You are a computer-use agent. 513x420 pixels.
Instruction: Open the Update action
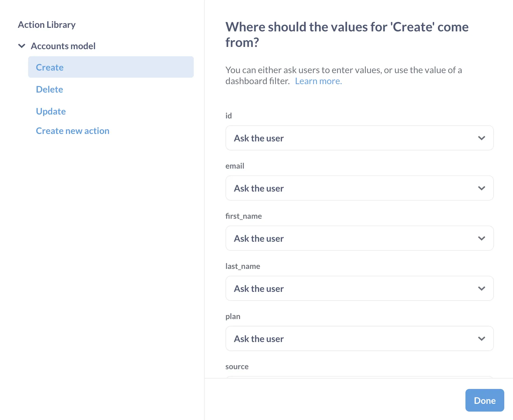tap(51, 111)
